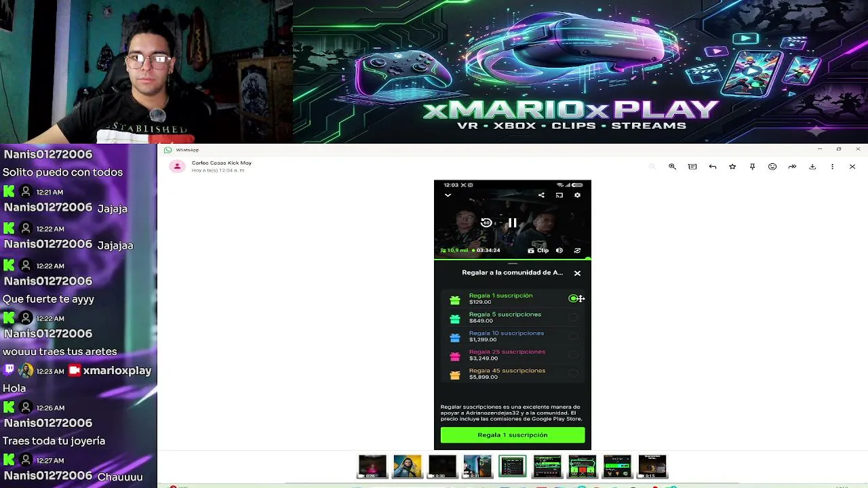Select the Regala 10 suscripciones radio button
This screenshot has height=488, width=868.
(x=574, y=336)
